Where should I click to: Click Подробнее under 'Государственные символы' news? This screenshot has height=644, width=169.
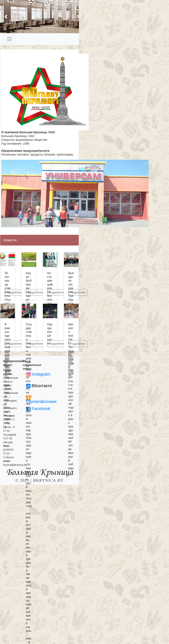[35, 344]
